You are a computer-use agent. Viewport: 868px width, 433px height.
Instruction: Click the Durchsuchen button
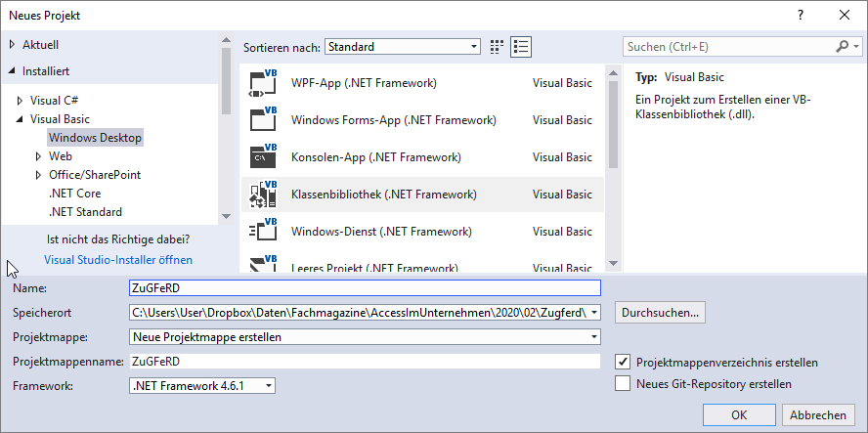(660, 313)
